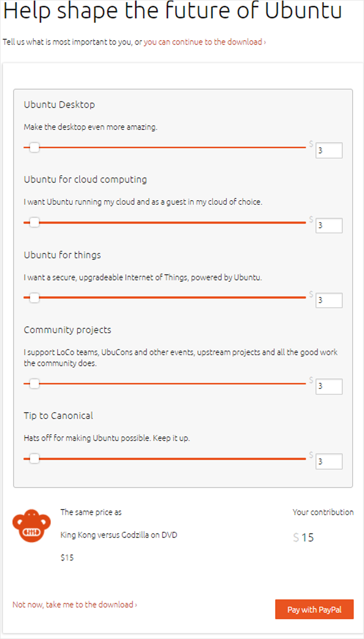Screen dimensions: 364x639
Task: Open 'you can continue to the download' link
Action: pyautogui.click(x=205, y=42)
